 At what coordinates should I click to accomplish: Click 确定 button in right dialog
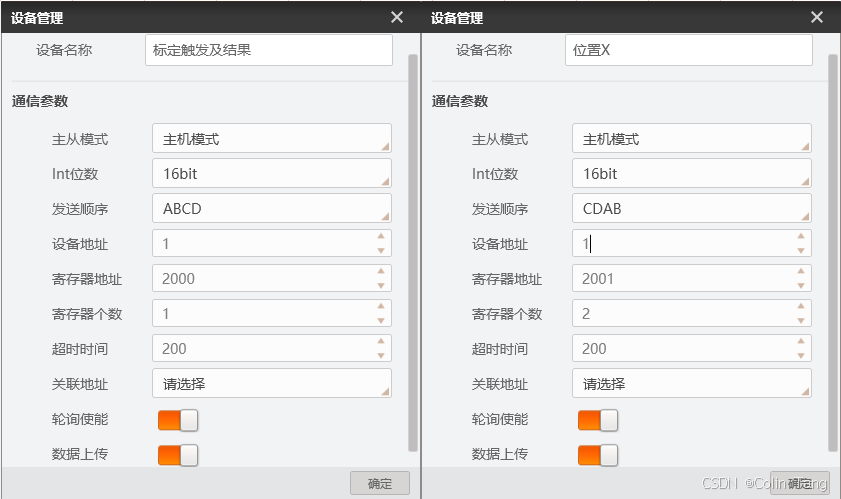click(x=800, y=483)
